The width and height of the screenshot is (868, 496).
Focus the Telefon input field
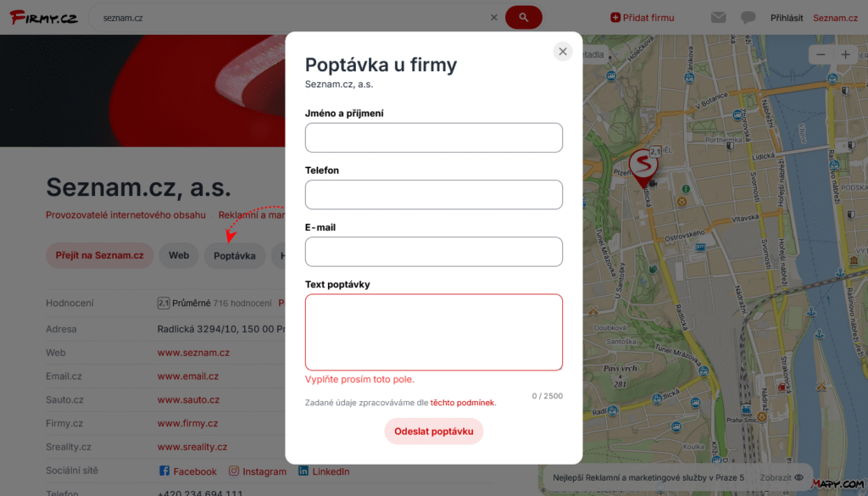(x=433, y=194)
